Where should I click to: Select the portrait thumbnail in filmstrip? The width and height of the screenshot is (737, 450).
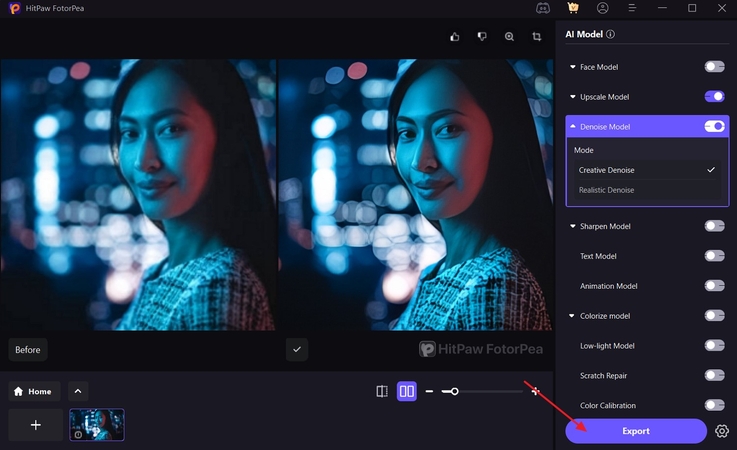(x=97, y=425)
